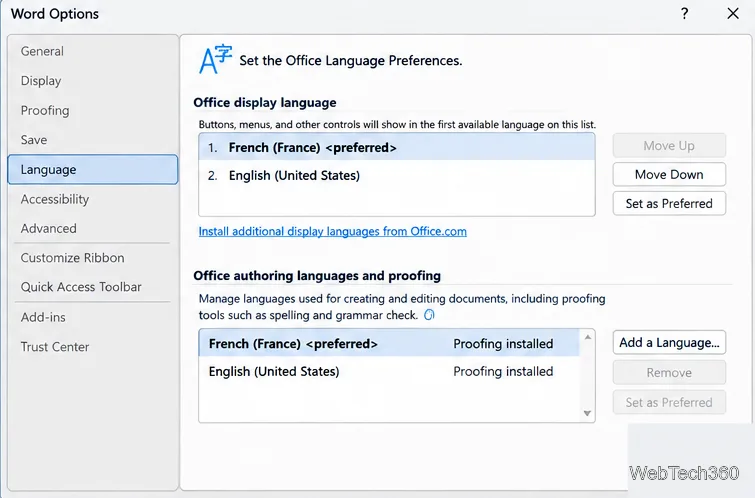Screen dimensions: 755x498
Task: Click authoring list scroll down arrow
Action: coord(587,413)
